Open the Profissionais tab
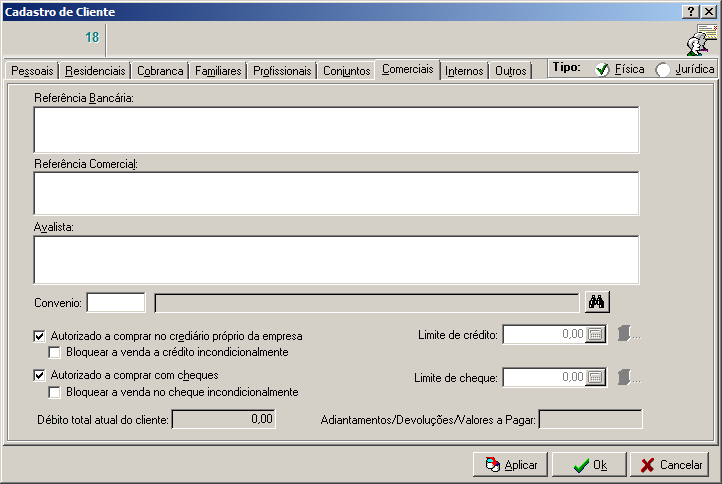Viewport: 722px width, 484px height. coord(283,71)
